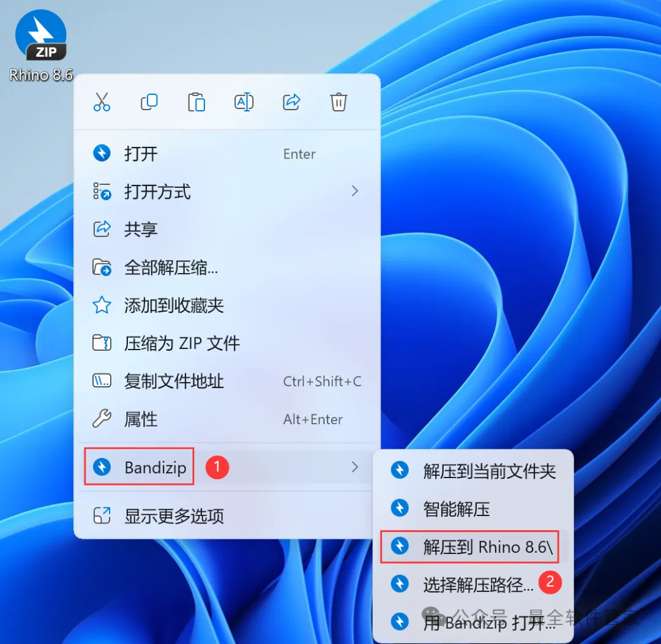Click the Bandizip icon beside 解压到当前文件夹

[x=400, y=470]
